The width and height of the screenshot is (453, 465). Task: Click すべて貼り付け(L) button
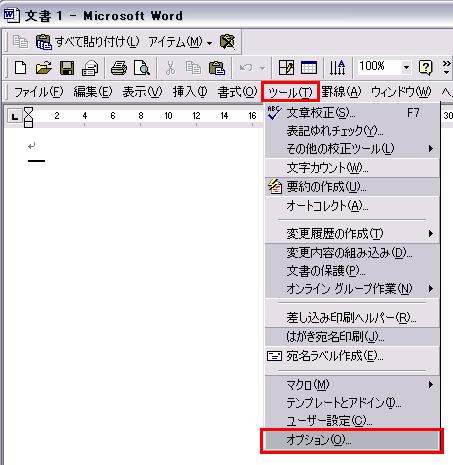88,42
